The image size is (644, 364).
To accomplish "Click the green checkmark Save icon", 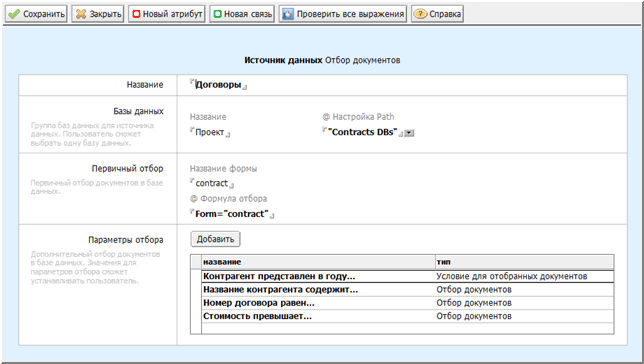I will point(14,14).
